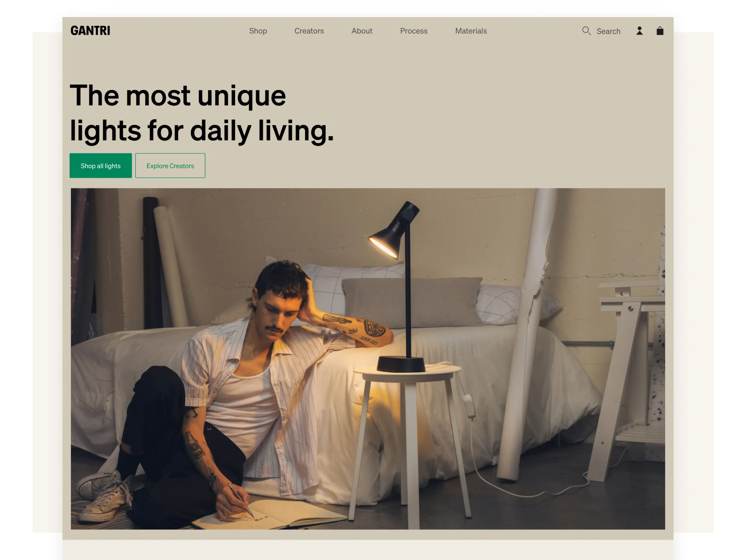This screenshot has height=560, width=747.
Task: Open the user account icon
Action: 639,31
